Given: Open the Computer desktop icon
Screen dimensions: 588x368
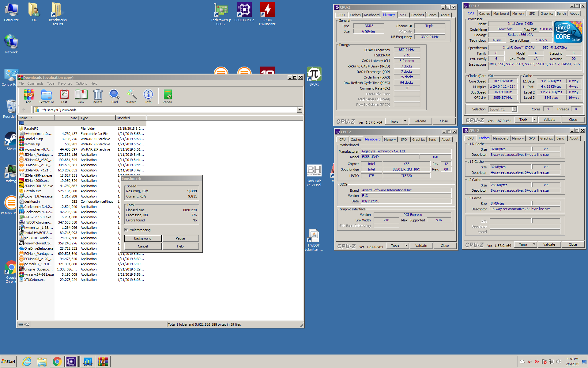Looking at the screenshot, I should [11, 12].
